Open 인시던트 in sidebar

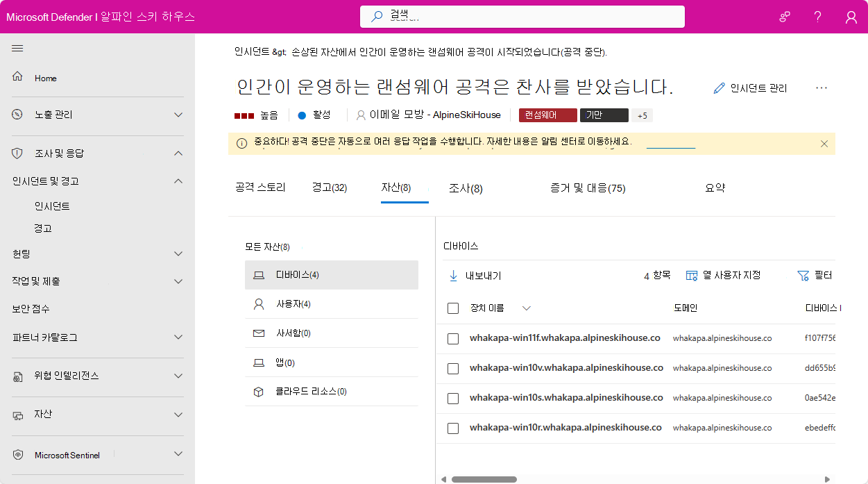tap(52, 206)
